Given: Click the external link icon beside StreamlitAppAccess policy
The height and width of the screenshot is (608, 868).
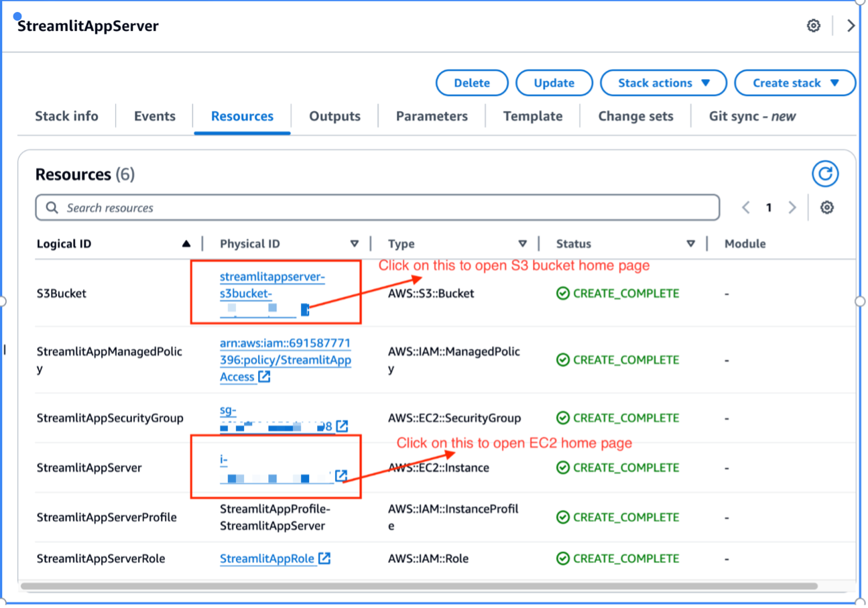Looking at the screenshot, I should click(x=264, y=377).
